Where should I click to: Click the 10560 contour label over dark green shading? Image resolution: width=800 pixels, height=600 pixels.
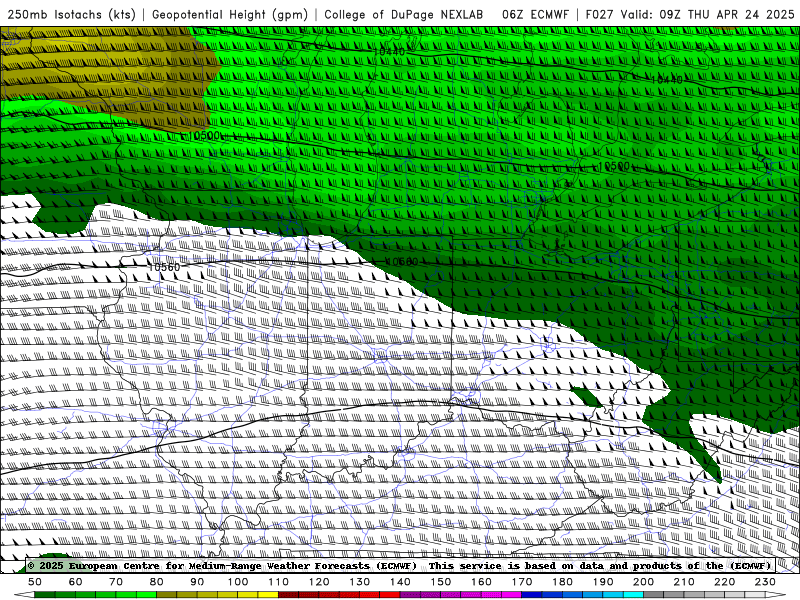click(402, 261)
